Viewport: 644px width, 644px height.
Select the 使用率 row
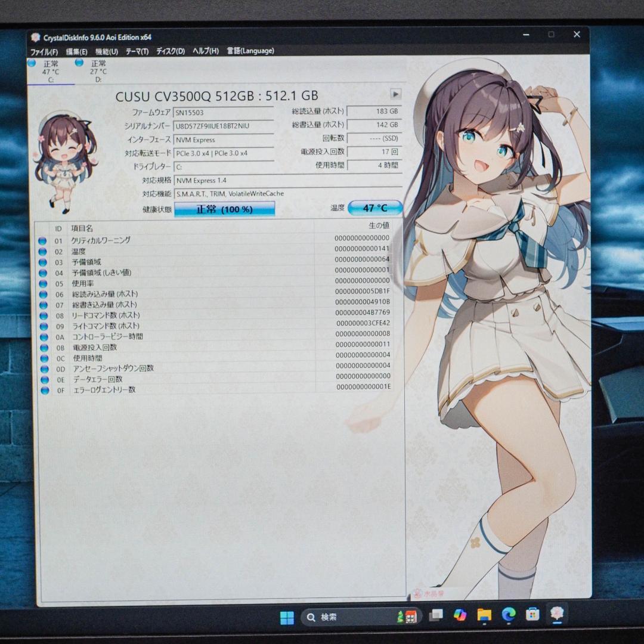click(213, 283)
